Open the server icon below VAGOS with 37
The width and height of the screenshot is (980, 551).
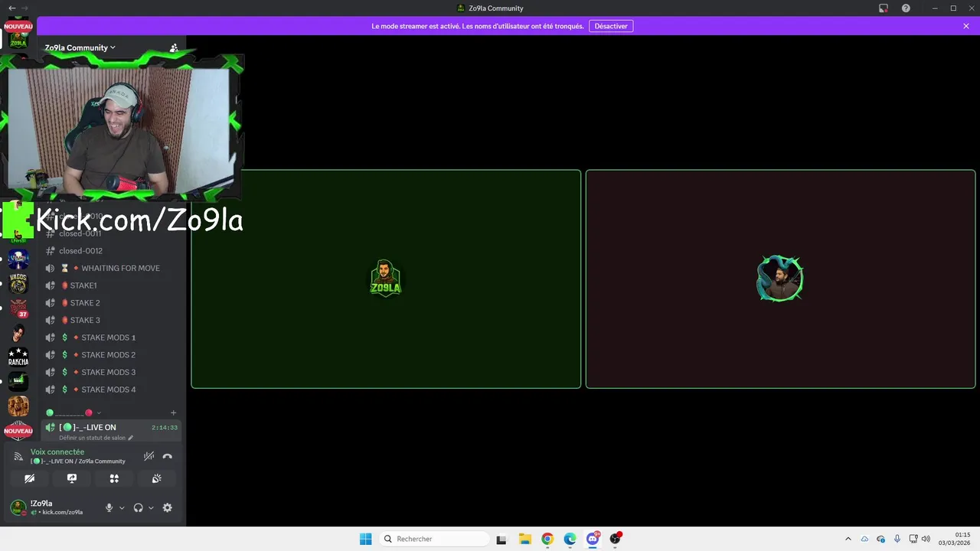pos(18,308)
